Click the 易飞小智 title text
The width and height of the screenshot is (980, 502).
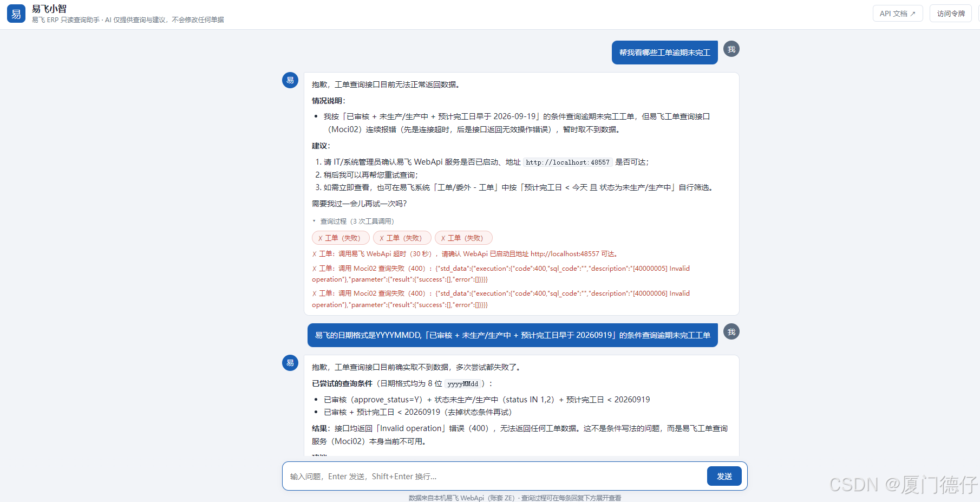click(49, 9)
